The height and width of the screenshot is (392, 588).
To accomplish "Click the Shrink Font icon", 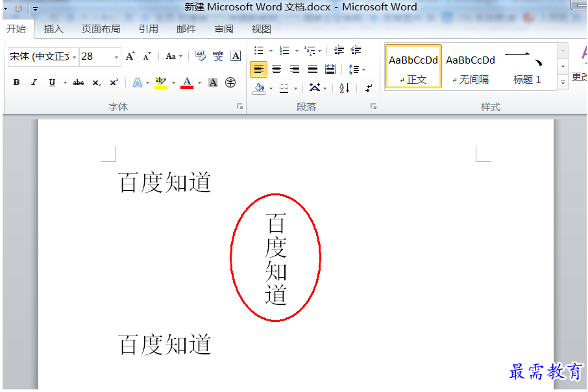I will 147,56.
